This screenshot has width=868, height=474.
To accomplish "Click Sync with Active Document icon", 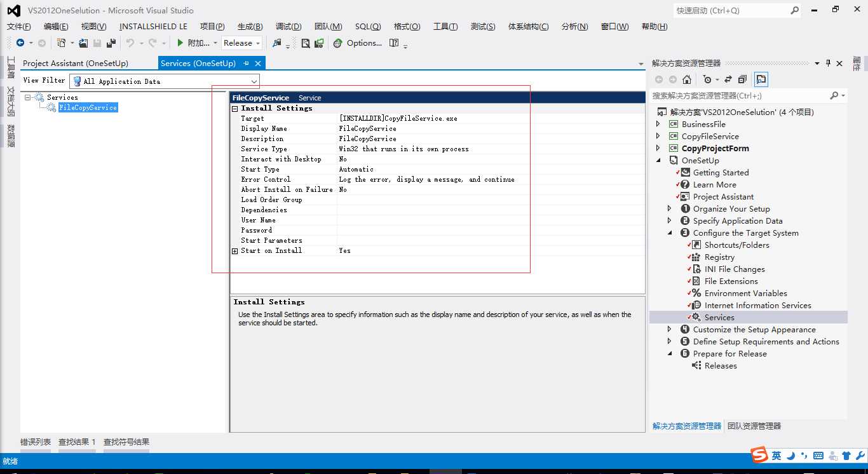I will coord(728,79).
